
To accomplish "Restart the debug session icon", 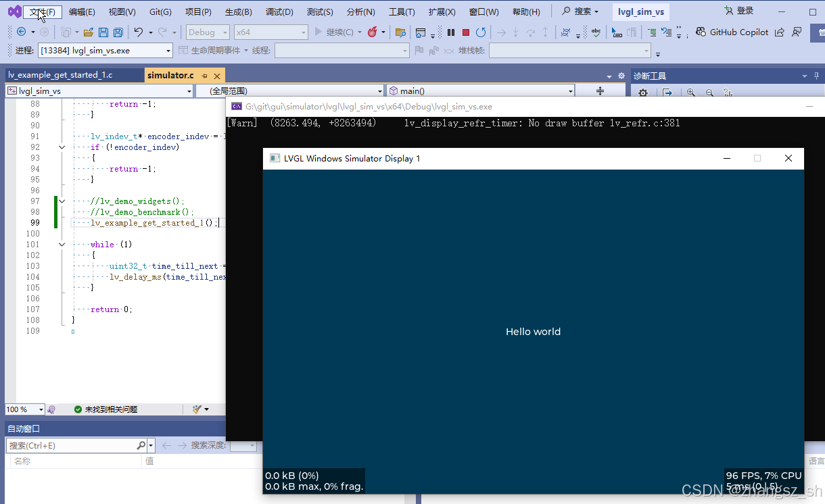I will click(x=481, y=32).
